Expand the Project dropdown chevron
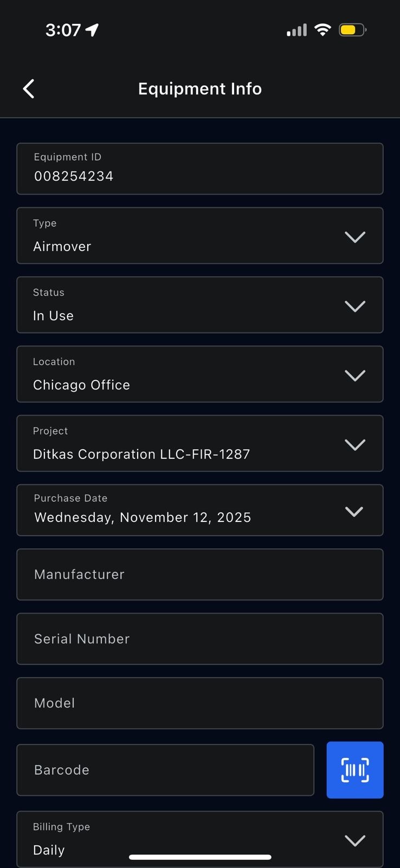The width and height of the screenshot is (400, 868). pyautogui.click(x=355, y=444)
